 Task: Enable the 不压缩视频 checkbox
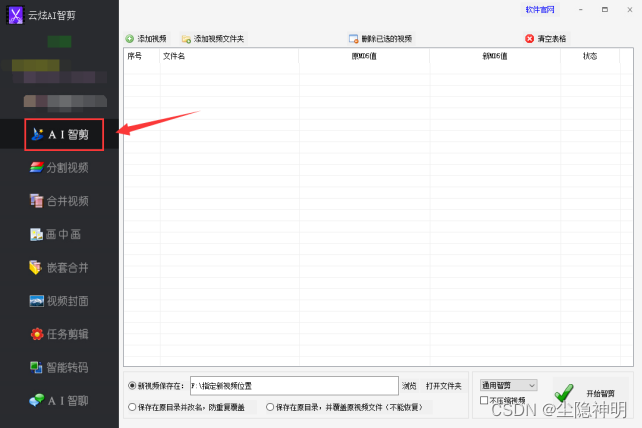484,400
